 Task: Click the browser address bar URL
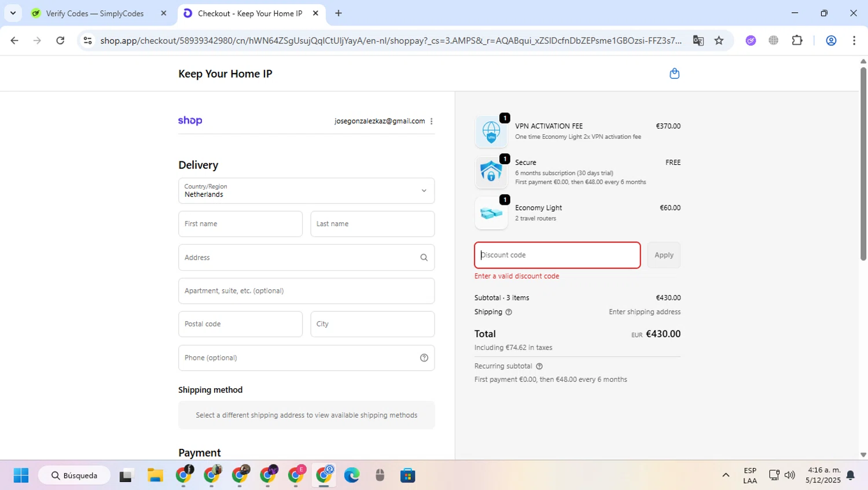[391, 40]
